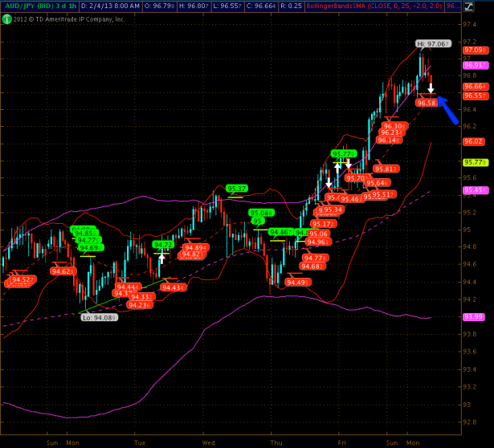The image size is (494, 448).
Task: Select the Lo: 94.08 price bubble
Action: [100, 317]
